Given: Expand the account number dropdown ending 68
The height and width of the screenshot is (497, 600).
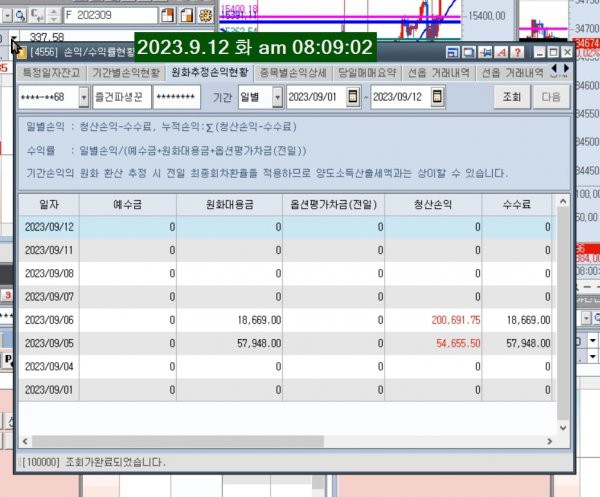Looking at the screenshot, I should point(84,97).
